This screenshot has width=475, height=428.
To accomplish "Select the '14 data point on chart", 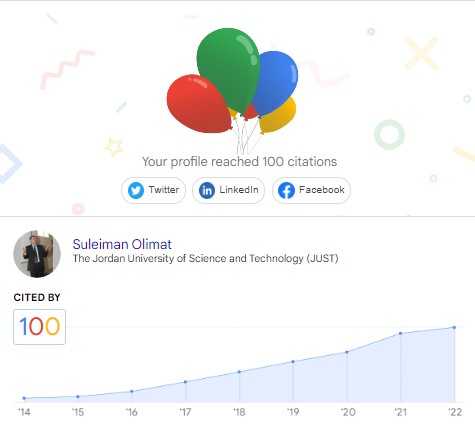I will [24, 398].
